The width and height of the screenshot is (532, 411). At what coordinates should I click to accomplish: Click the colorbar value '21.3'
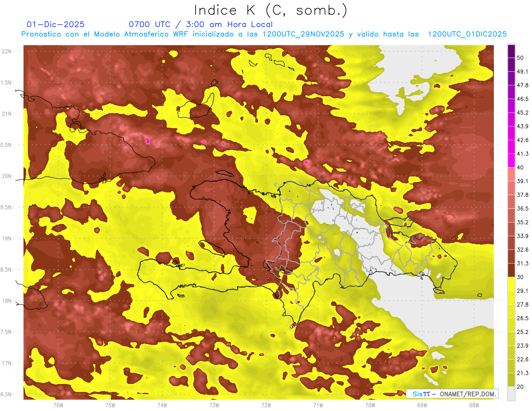(x=523, y=373)
